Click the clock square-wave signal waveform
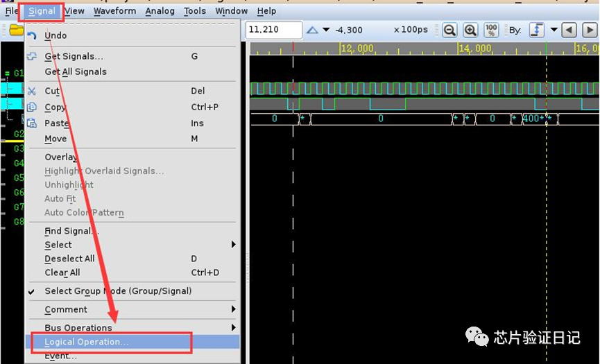This screenshot has width=600, height=364. [425, 88]
